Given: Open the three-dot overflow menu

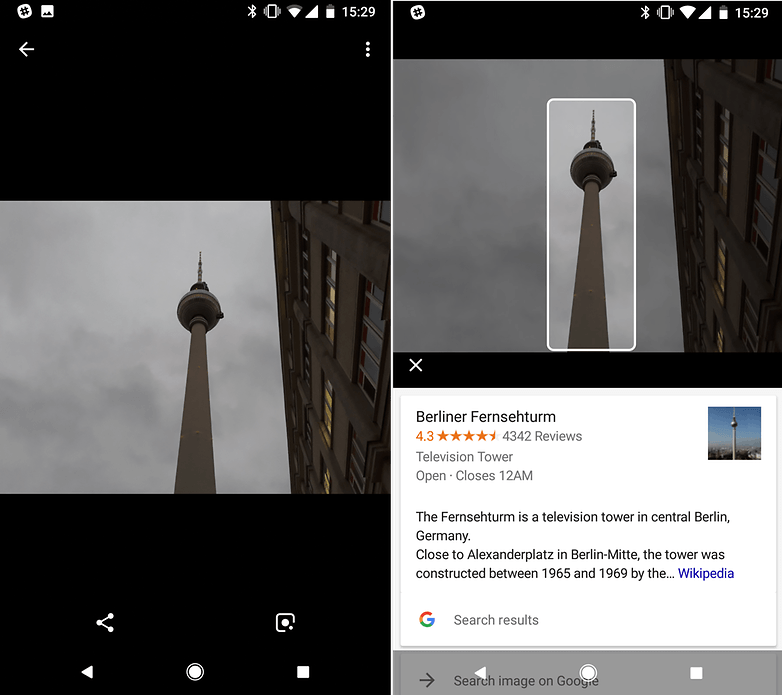Looking at the screenshot, I should tap(368, 49).
